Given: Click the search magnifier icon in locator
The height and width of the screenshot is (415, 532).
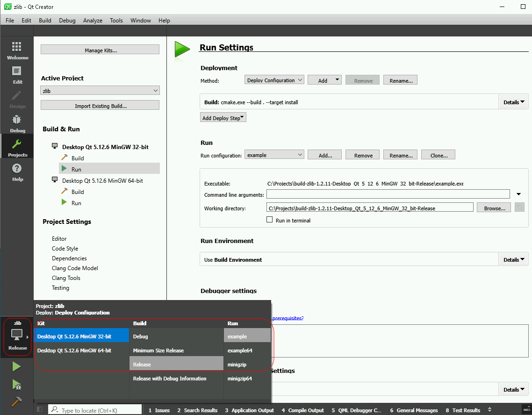Looking at the screenshot, I should 55,409.
